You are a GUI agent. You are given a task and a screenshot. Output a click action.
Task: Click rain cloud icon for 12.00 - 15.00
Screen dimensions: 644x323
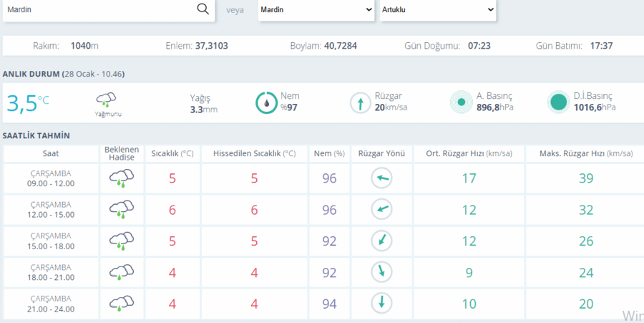122,210
